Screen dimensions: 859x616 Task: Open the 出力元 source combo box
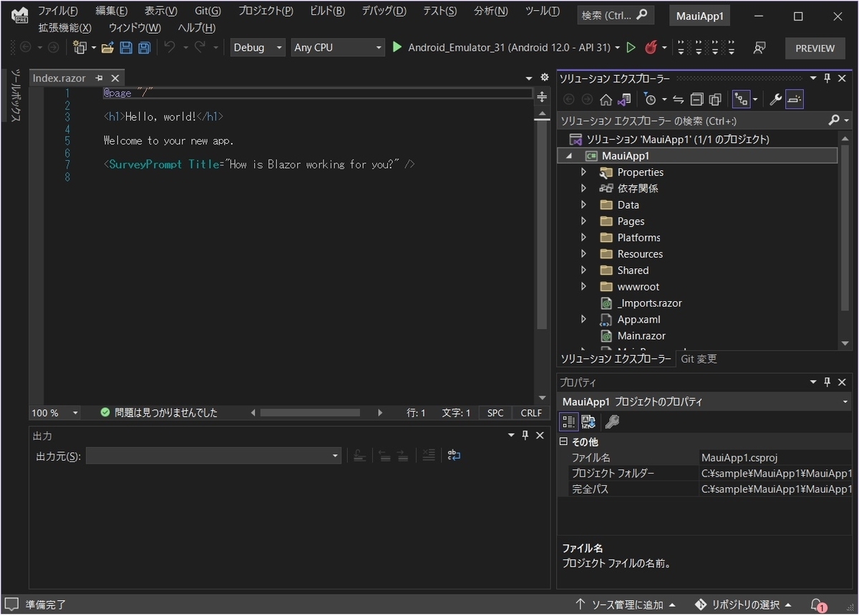pos(214,456)
